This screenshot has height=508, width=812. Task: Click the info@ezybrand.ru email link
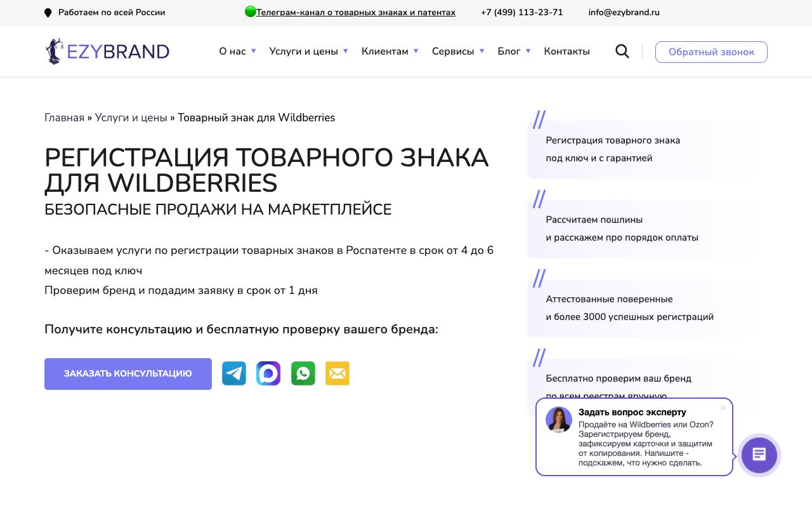pyautogui.click(x=624, y=13)
